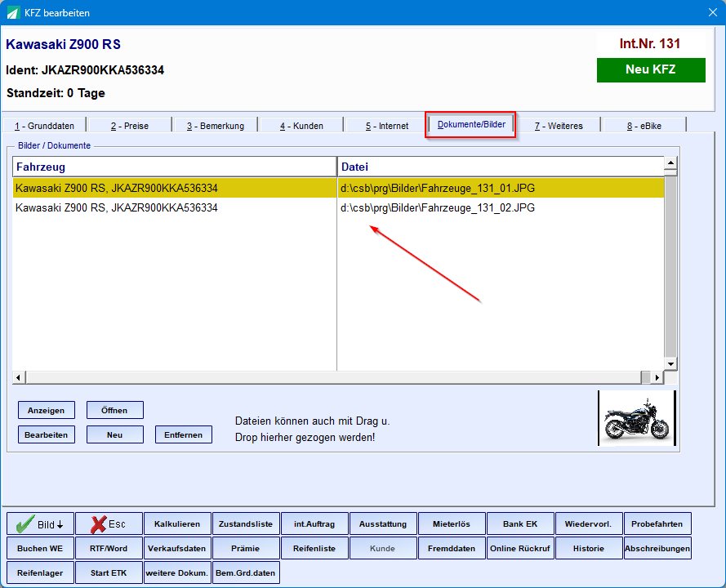
Task: Open the 1 - Grunddaten tab
Action: click(44, 126)
